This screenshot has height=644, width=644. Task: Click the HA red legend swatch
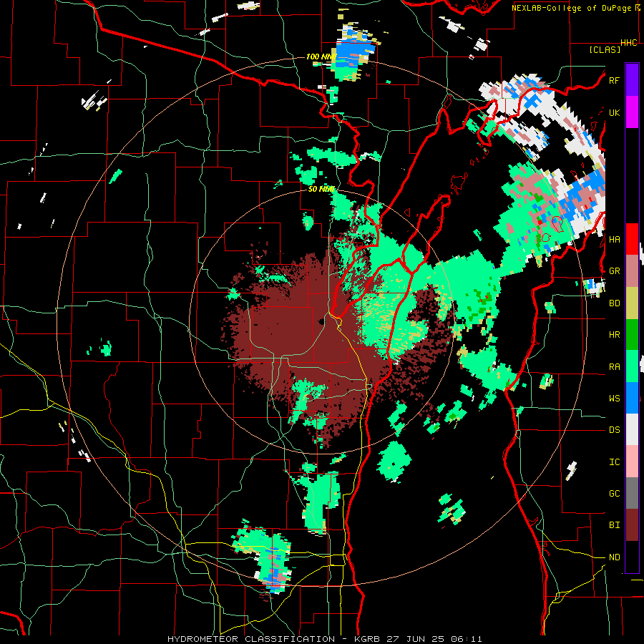coord(632,239)
